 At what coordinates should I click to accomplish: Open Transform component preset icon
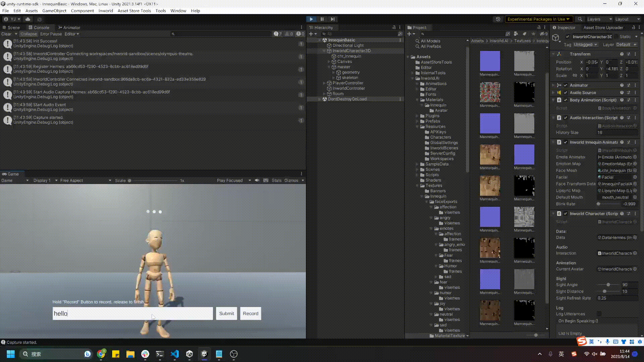[x=629, y=54]
